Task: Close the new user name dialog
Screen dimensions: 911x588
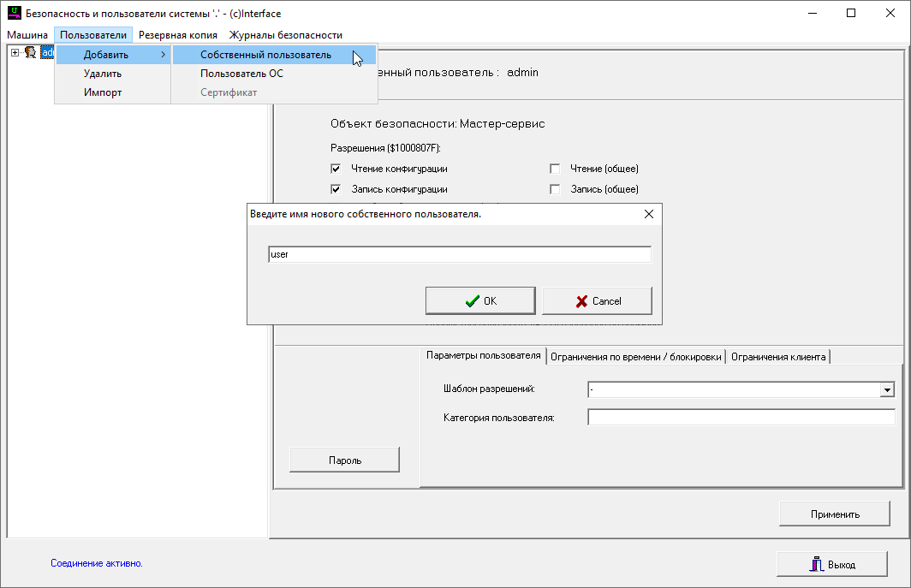Action: tap(648, 214)
